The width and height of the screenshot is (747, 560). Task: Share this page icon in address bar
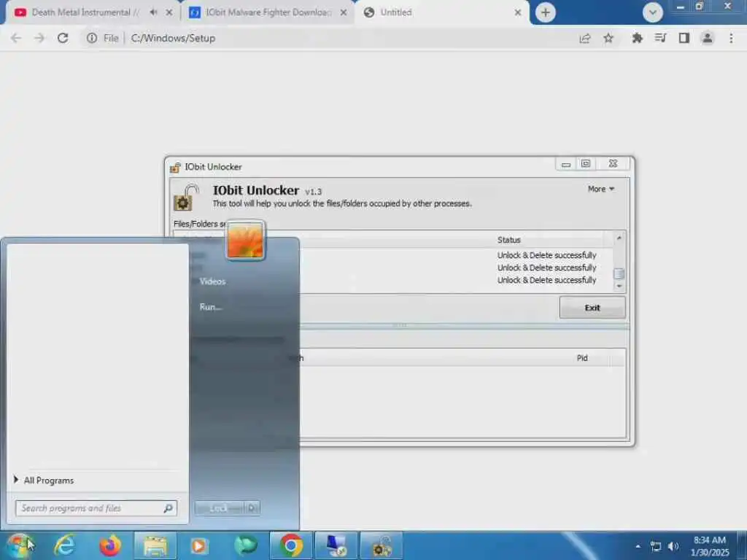tap(585, 38)
